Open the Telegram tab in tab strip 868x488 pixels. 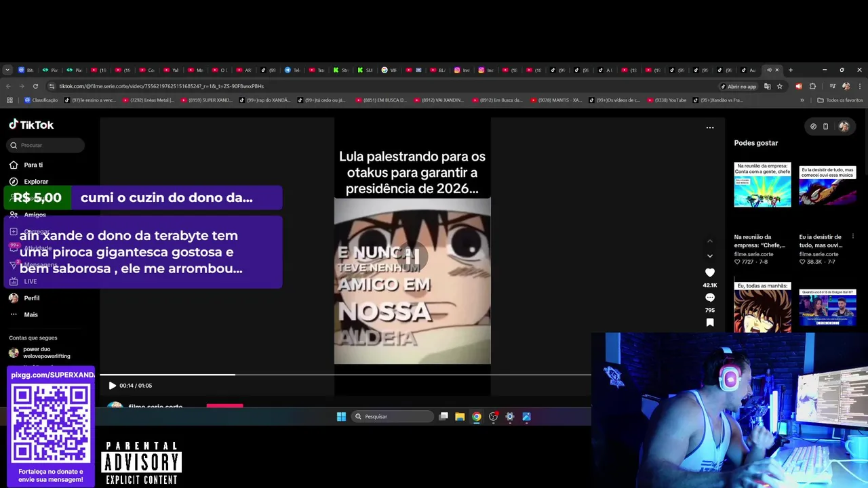[x=292, y=70]
